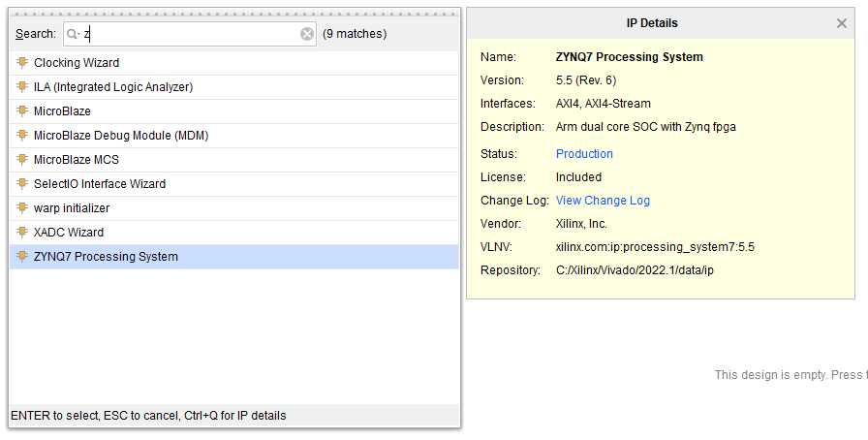Click the MicroBlaze Debug Module icon
Screen dimensions: 868x440
(22, 136)
